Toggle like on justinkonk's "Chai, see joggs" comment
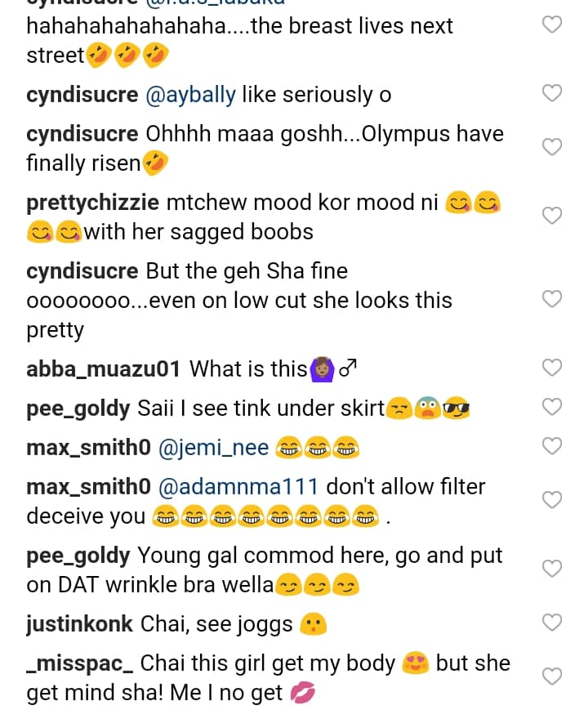Image resolution: width=588 pixels, height=710 pixels. coord(553,623)
